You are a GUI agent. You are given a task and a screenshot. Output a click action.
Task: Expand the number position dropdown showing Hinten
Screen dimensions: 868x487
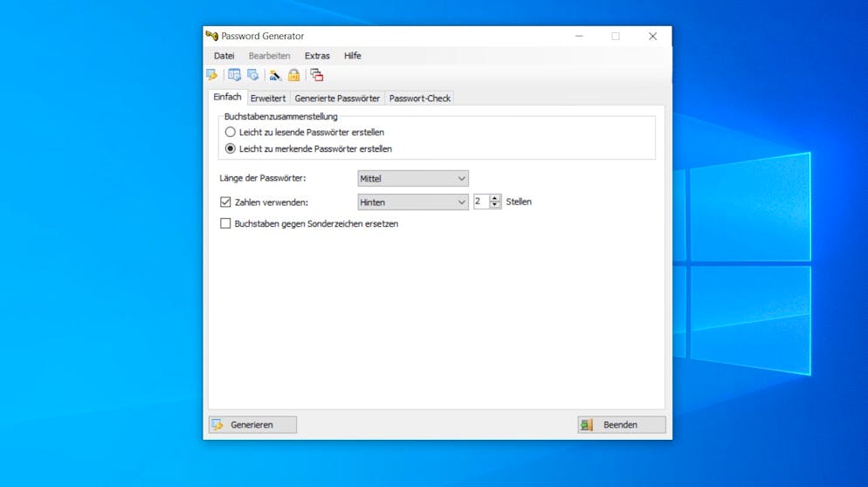[413, 202]
